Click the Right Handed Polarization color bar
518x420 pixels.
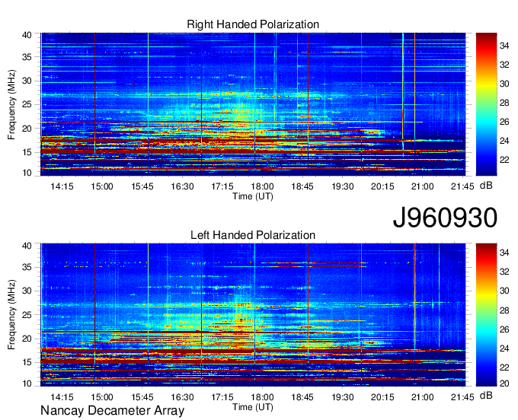(x=486, y=104)
